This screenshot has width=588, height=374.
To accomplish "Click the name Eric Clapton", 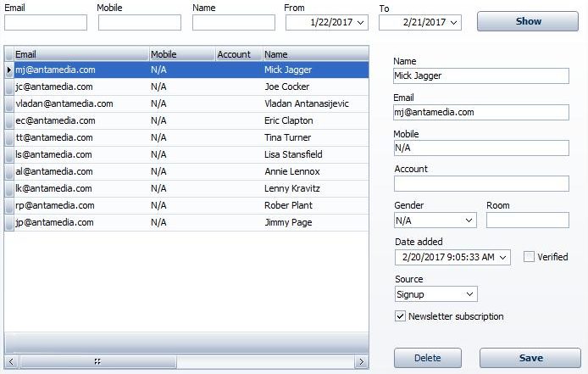I will click(288, 120).
